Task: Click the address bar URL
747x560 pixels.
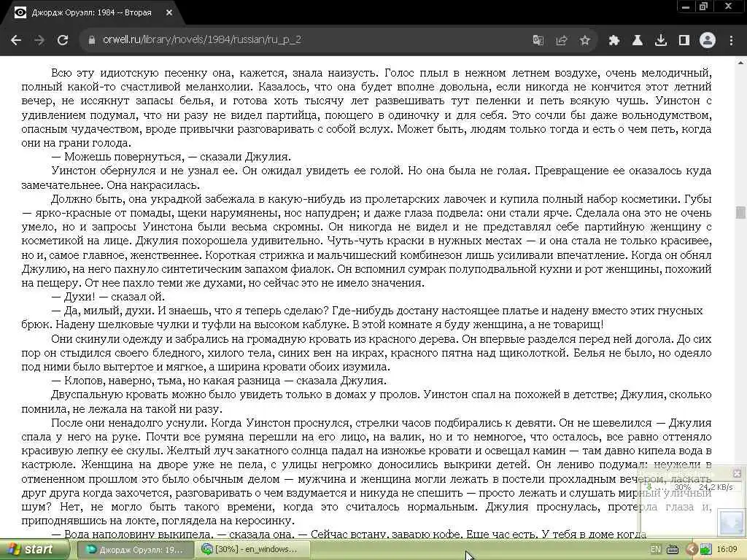Action: (202, 40)
